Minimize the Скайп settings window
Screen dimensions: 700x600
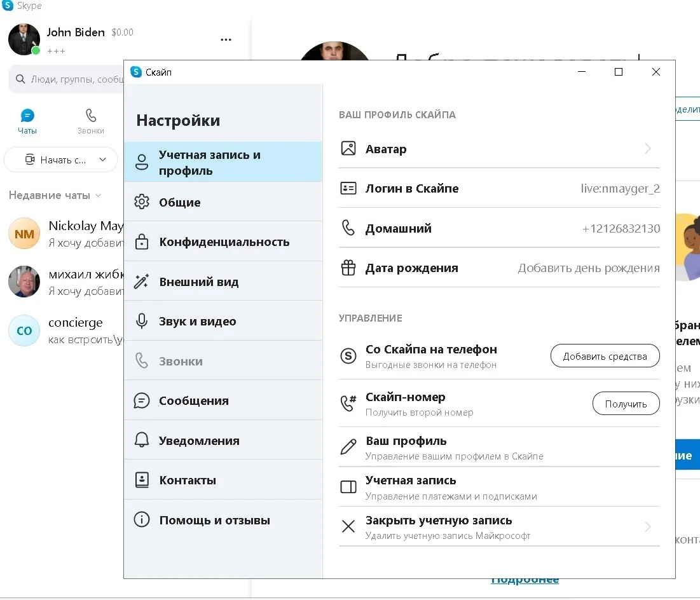pyautogui.click(x=581, y=72)
